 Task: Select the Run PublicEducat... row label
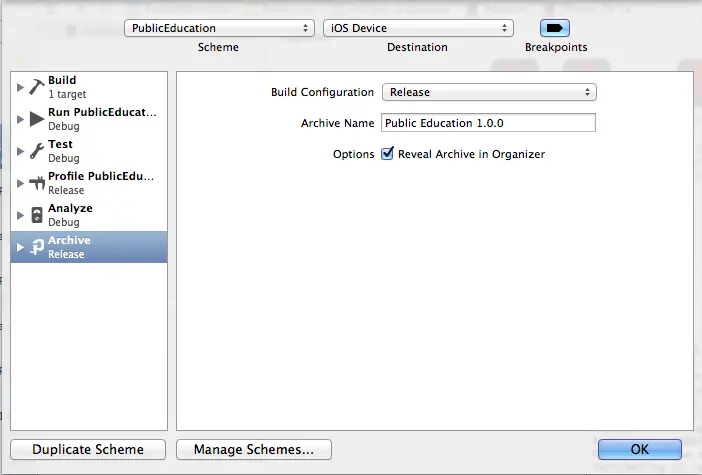click(x=103, y=112)
